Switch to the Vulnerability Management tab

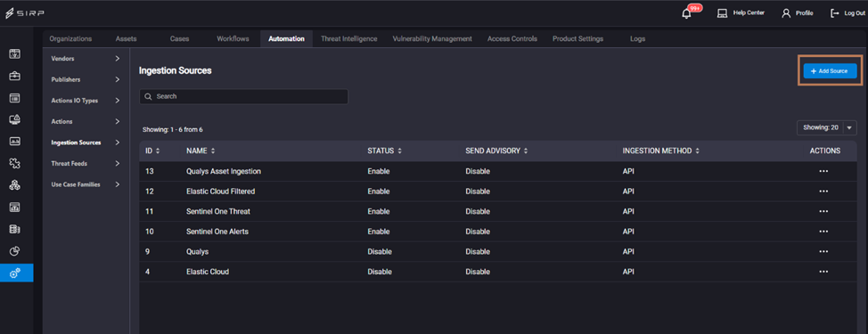tap(432, 38)
